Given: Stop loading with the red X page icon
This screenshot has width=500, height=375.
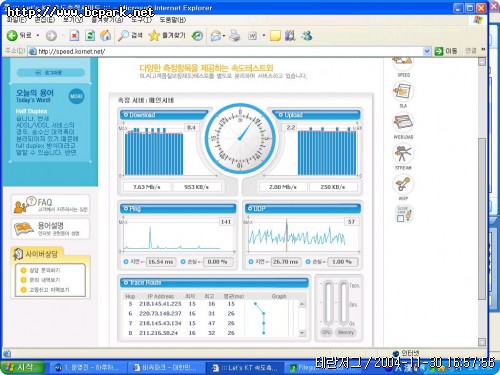Looking at the screenshot, I should point(74,36).
